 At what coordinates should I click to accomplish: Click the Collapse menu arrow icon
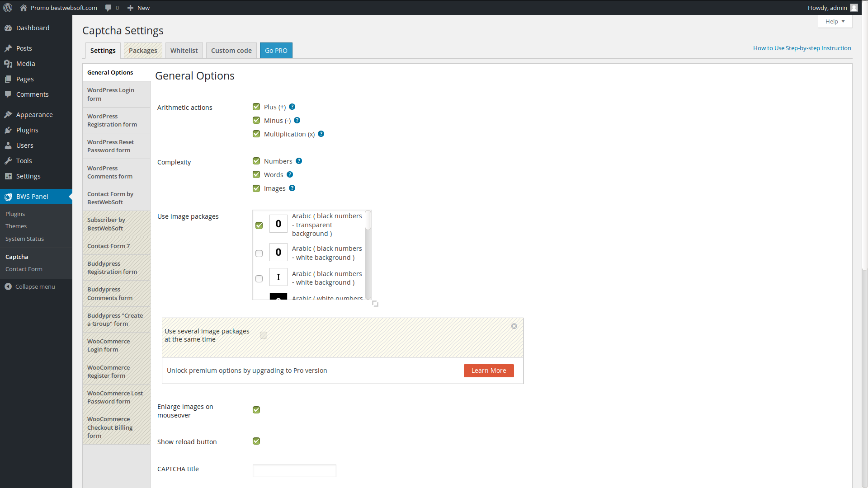[x=8, y=286]
